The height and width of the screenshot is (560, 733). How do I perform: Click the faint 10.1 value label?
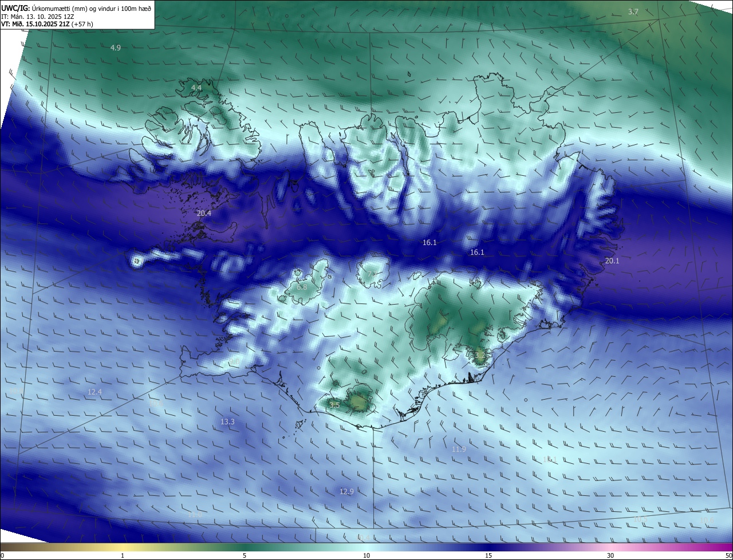pyautogui.click(x=550, y=459)
